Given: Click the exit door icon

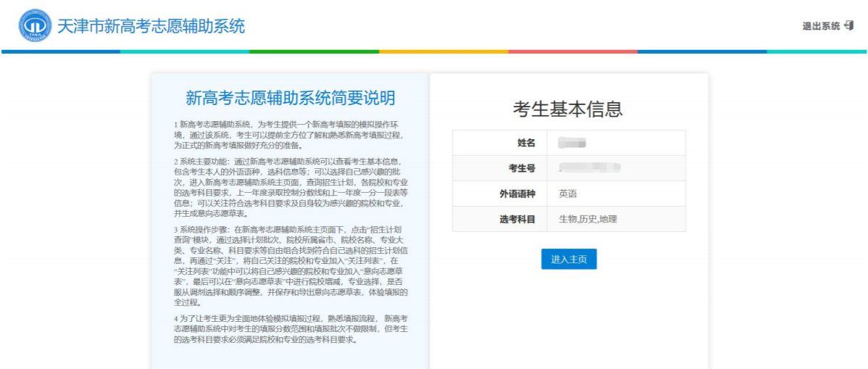Looking at the screenshot, I should coord(849,26).
